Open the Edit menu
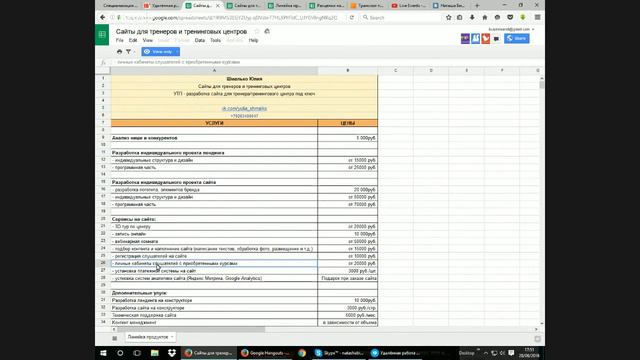640x360 pixels. [133, 40]
